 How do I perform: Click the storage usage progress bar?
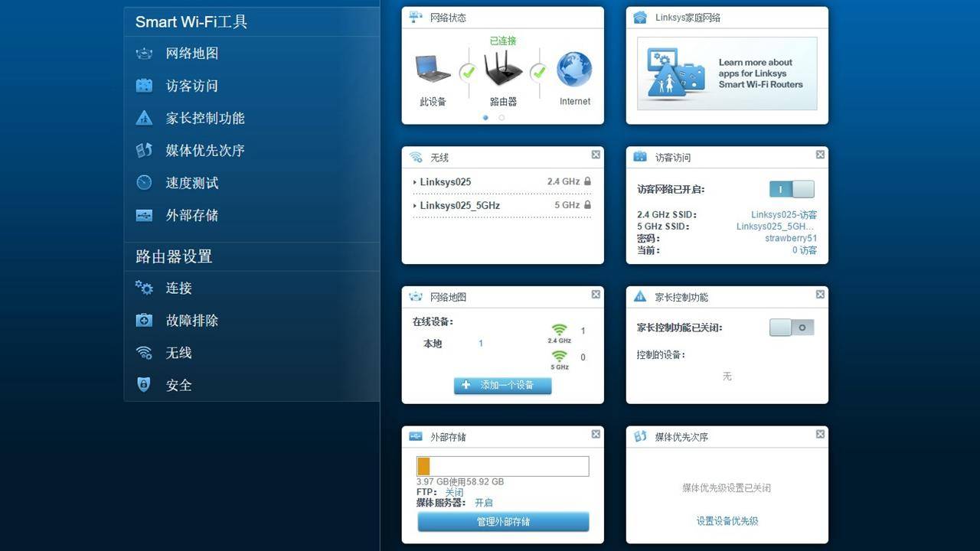click(502, 466)
